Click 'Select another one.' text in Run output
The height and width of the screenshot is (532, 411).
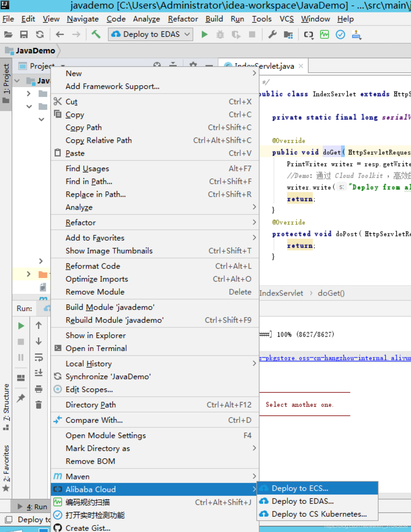tap(299, 404)
